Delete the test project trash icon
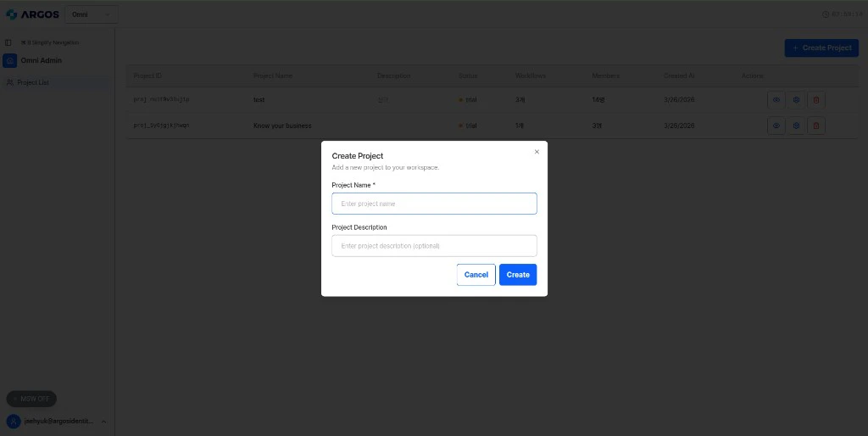This screenshot has height=436, width=868. (816, 100)
